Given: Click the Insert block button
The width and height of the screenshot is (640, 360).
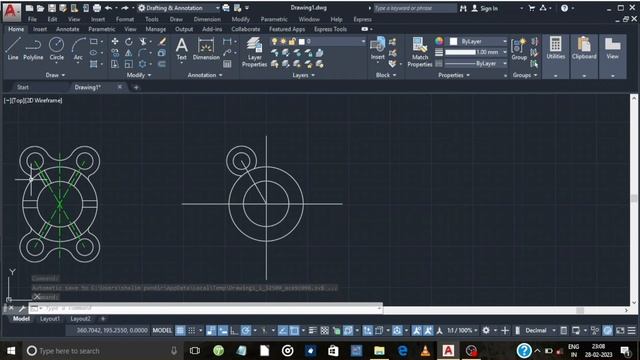Looking at the screenshot, I should pos(378,49).
